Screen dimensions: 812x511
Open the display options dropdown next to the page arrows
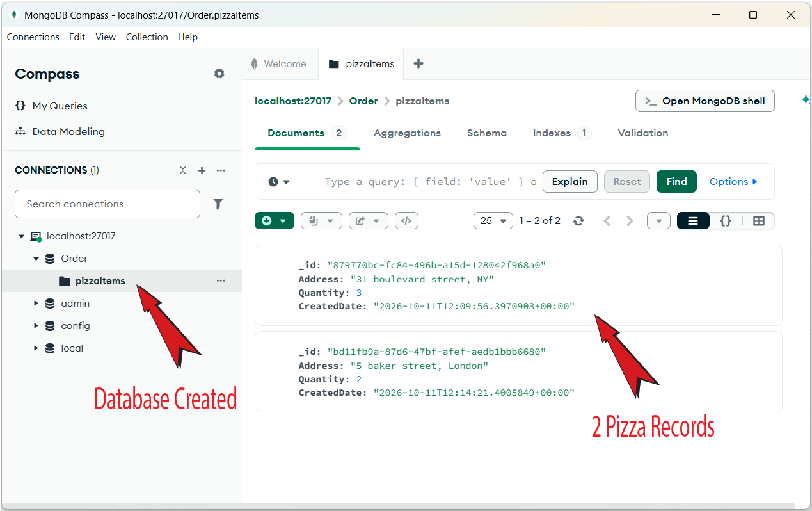[659, 221]
